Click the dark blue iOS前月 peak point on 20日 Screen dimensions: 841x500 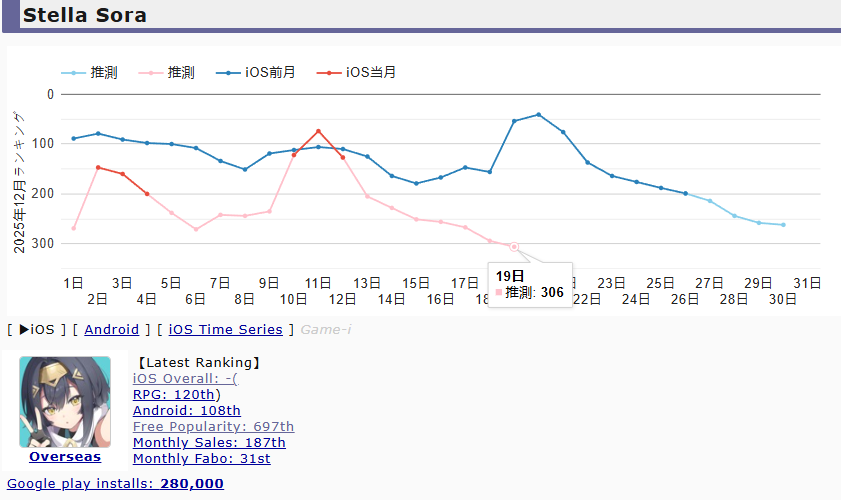pyautogui.click(x=538, y=114)
